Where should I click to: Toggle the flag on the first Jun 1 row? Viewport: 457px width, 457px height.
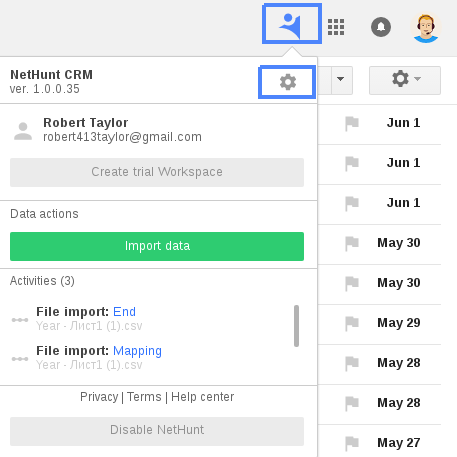tap(352, 123)
